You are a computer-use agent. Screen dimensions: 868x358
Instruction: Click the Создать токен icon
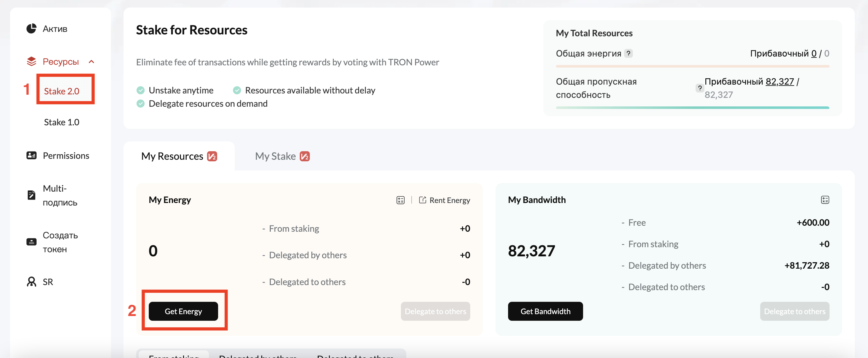click(x=31, y=242)
